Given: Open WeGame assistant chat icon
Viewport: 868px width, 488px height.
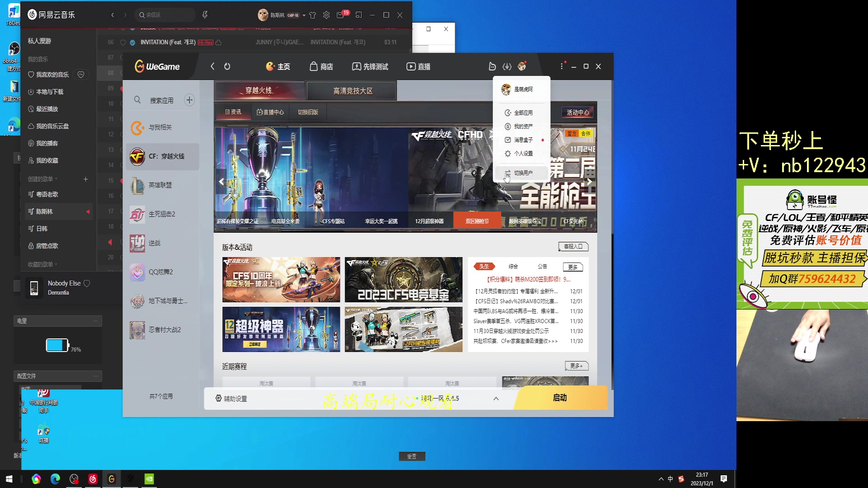Looking at the screenshot, I should (x=492, y=66).
